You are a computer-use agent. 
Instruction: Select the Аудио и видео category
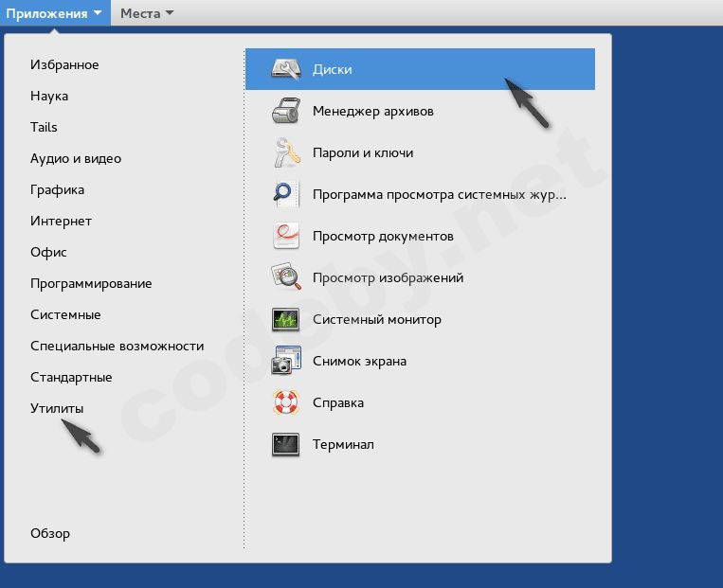[76, 158]
